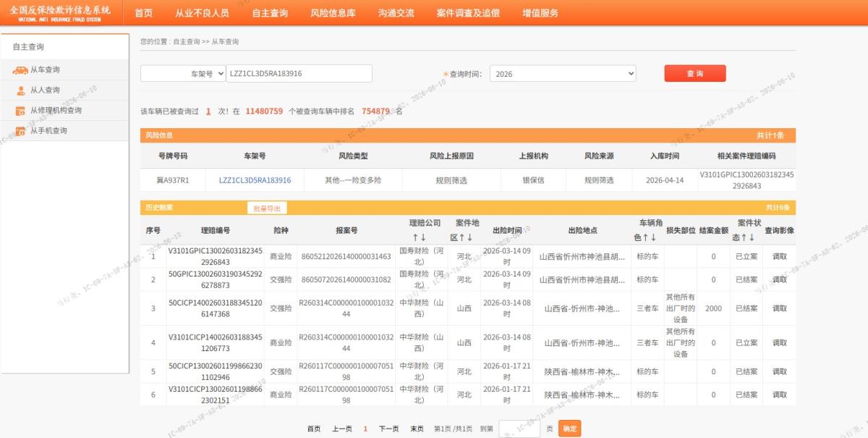Click the car icon beside 从车查询
The width and height of the screenshot is (868, 438).
tap(20, 70)
